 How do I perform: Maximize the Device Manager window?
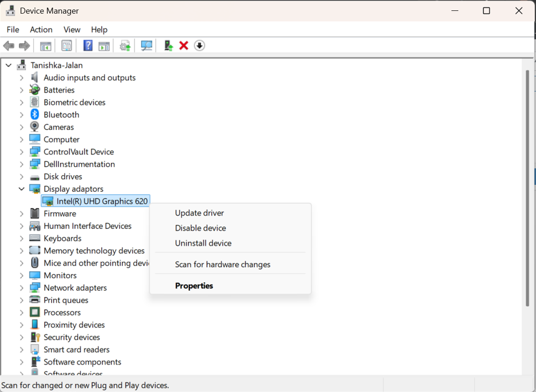click(x=486, y=11)
